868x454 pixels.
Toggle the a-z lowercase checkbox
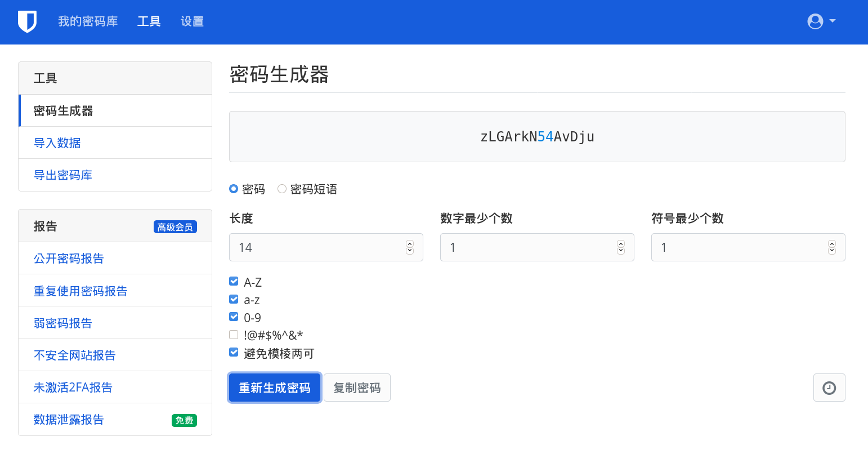(x=234, y=299)
